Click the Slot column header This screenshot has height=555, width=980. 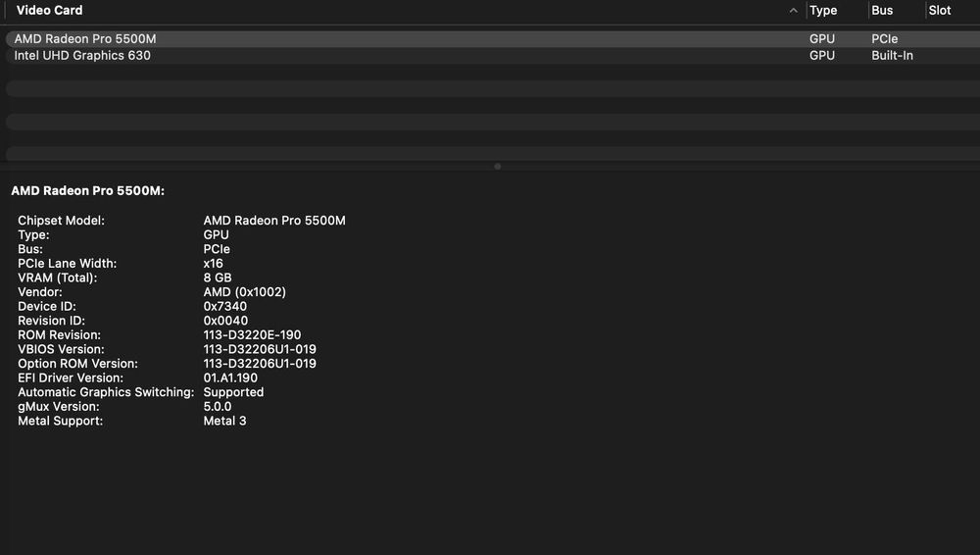click(x=940, y=11)
